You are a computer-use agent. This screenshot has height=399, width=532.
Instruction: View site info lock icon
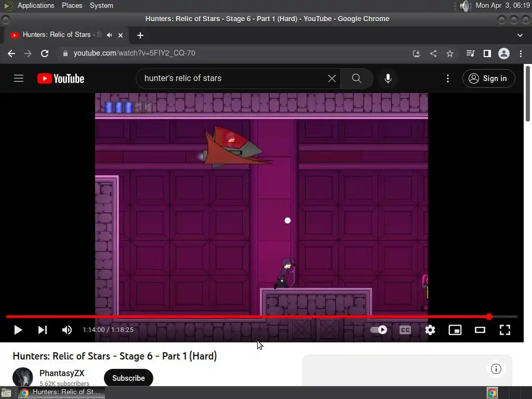point(65,54)
